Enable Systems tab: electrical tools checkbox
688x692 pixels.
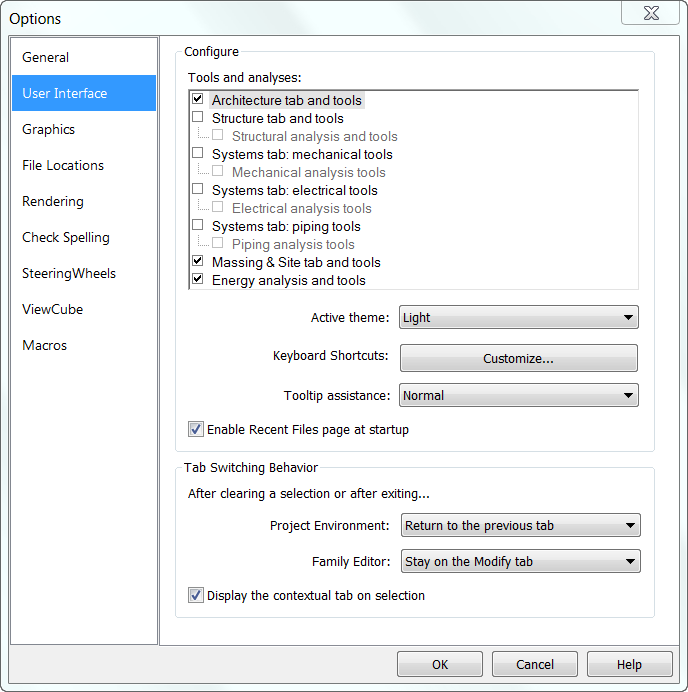coord(197,189)
